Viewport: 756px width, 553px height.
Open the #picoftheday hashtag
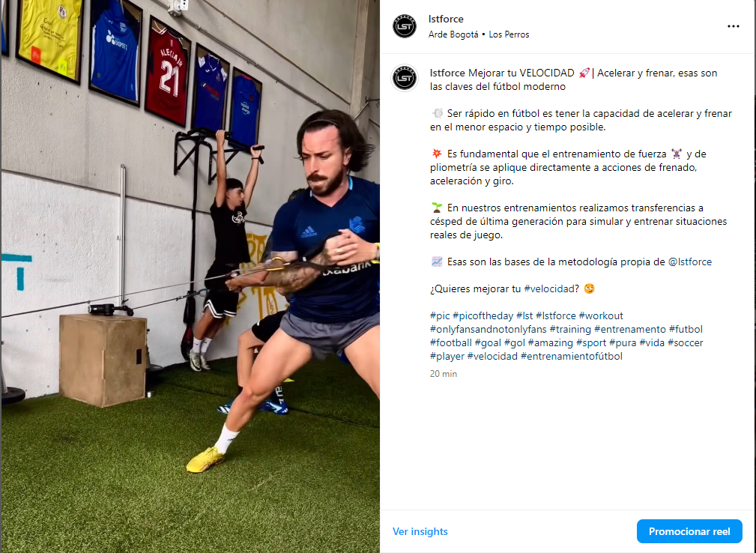(x=483, y=315)
